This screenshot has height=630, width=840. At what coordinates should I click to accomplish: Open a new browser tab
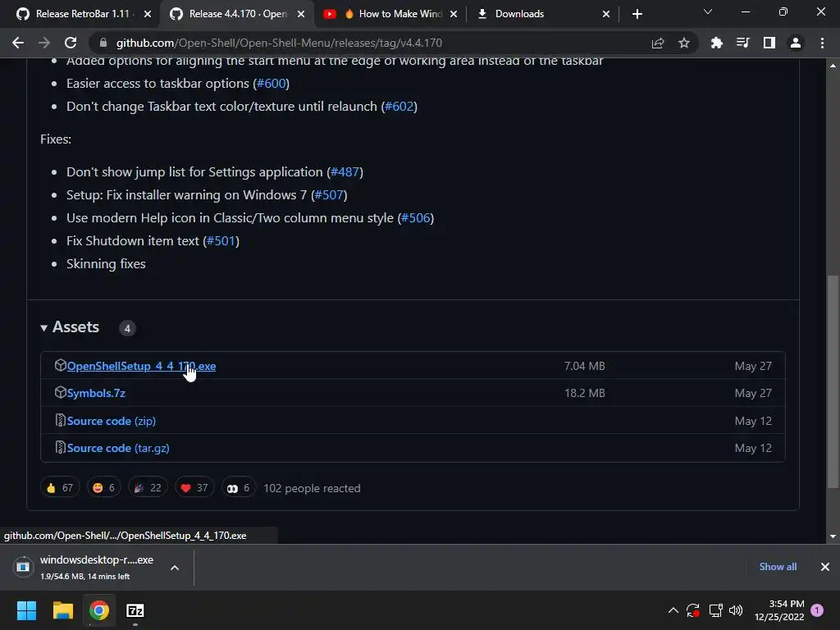click(x=637, y=14)
